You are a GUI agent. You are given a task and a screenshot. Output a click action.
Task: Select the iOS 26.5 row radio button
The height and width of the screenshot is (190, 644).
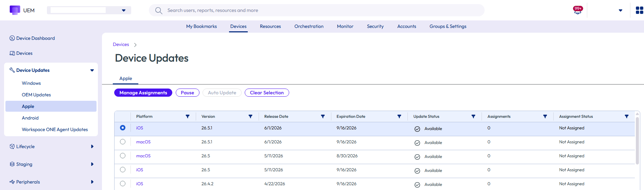123,170
